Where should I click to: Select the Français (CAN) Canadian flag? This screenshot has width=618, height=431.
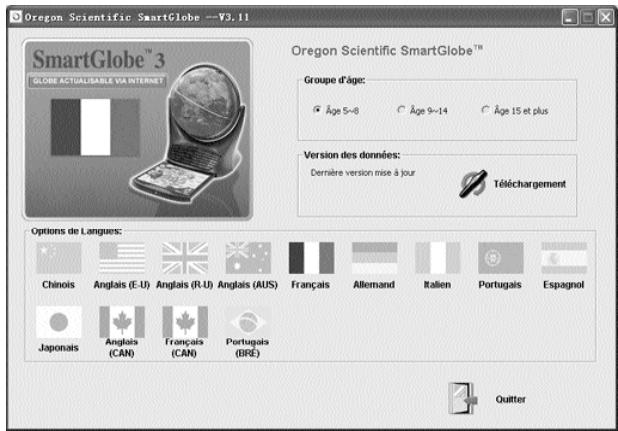click(185, 322)
